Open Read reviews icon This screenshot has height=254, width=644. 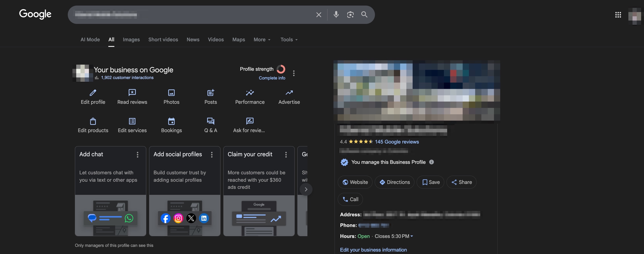click(x=132, y=93)
